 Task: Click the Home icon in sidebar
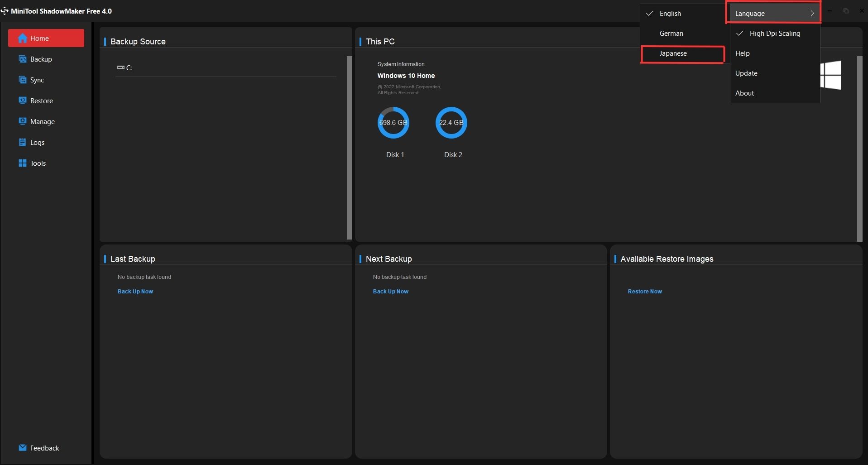click(x=22, y=38)
